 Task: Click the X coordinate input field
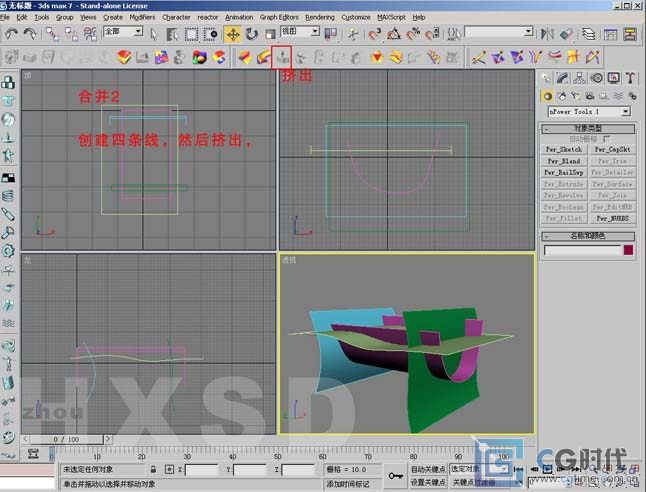(201, 470)
